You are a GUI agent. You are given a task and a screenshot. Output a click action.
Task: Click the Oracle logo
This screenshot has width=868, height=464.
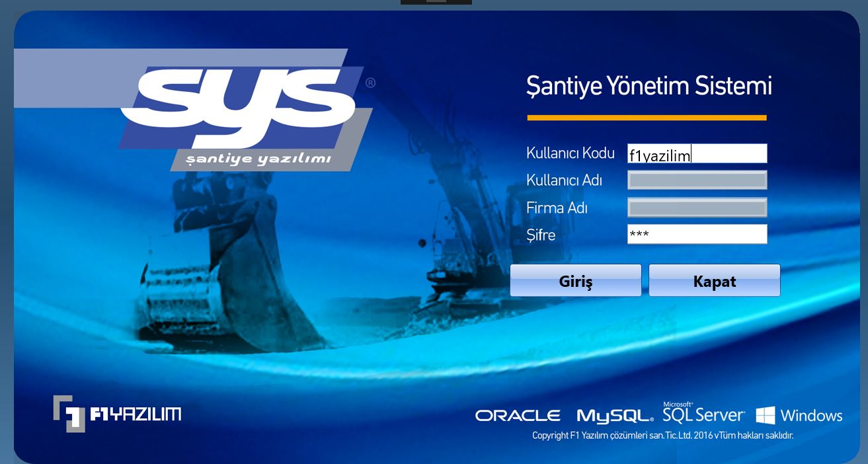coord(518,416)
